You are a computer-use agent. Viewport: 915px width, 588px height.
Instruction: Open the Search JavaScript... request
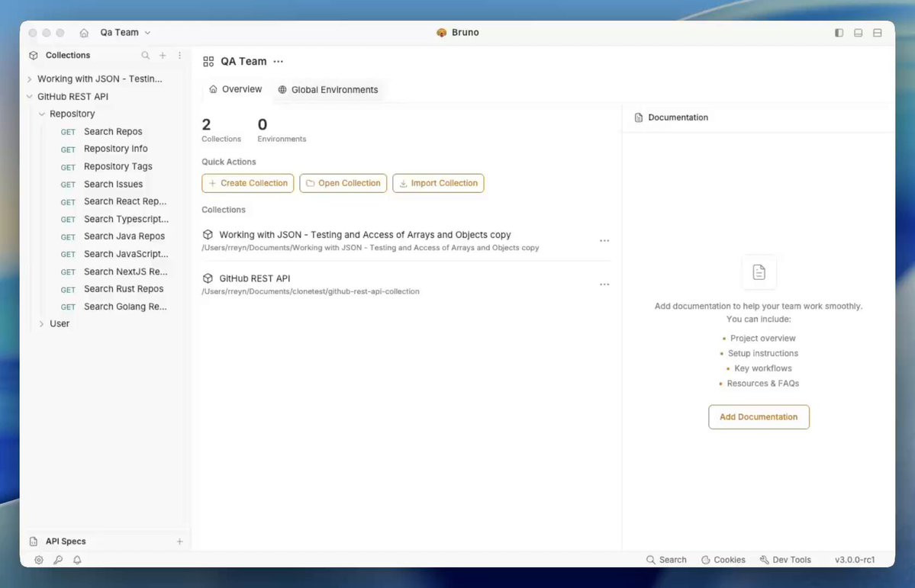(x=126, y=254)
